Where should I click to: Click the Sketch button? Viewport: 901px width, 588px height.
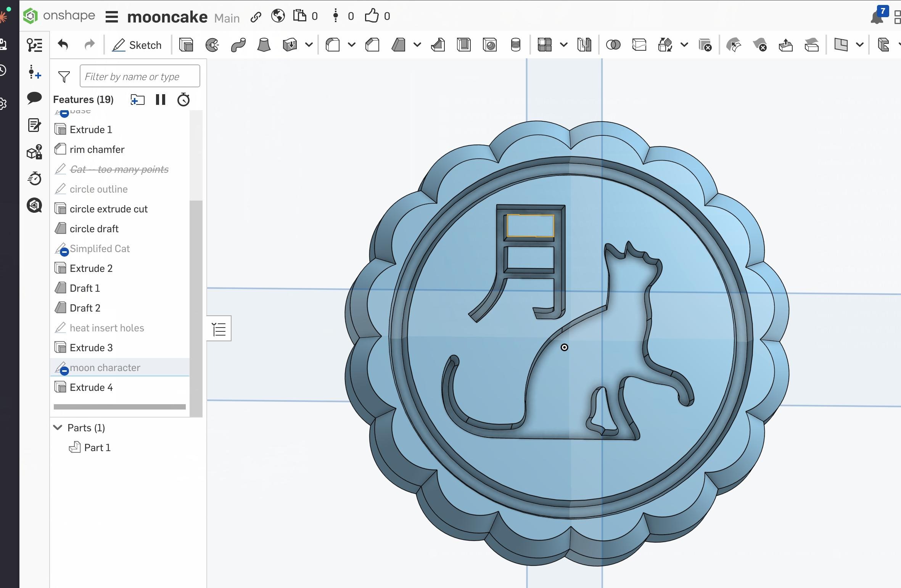point(137,45)
